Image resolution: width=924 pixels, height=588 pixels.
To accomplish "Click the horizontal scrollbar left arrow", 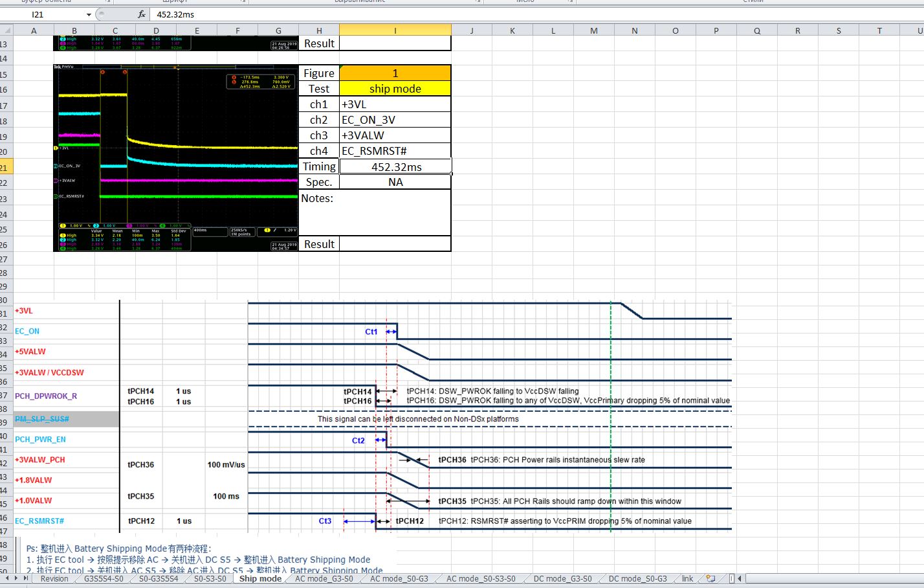I will click(740, 578).
